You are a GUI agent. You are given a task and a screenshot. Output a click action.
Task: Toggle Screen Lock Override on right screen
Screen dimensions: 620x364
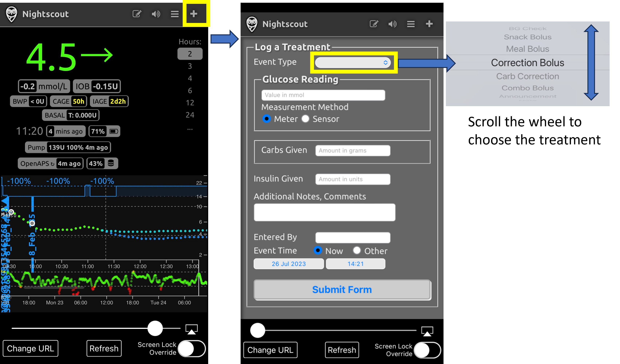pyautogui.click(x=427, y=350)
